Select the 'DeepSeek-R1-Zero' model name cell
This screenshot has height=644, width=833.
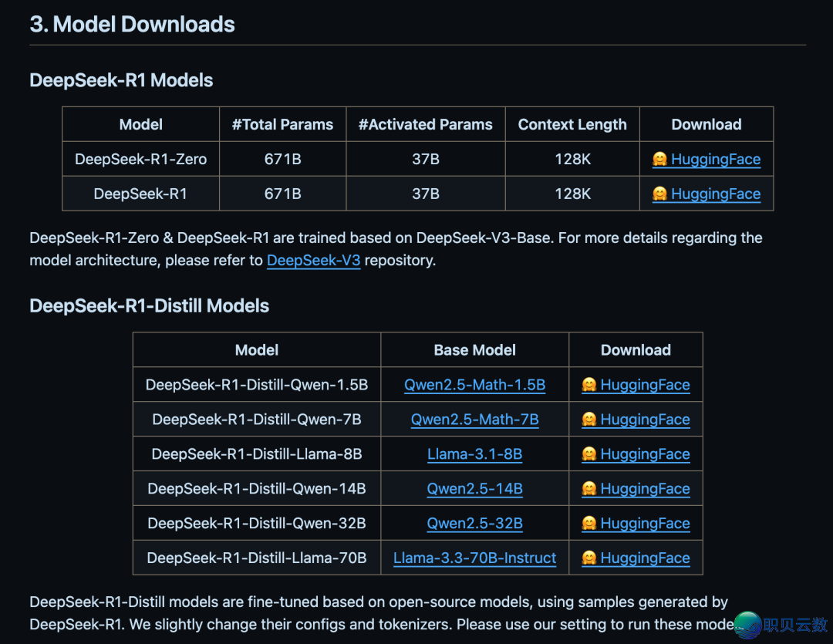pos(141,159)
